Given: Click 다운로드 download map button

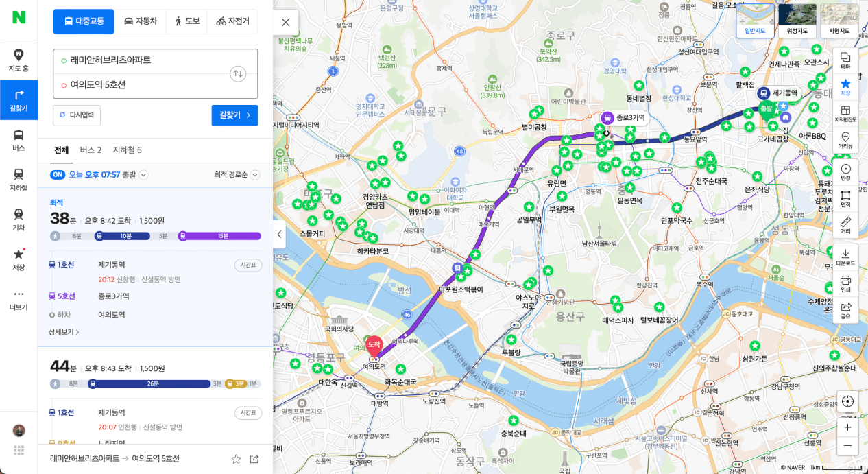Looking at the screenshot, I should tap(845, 257).
